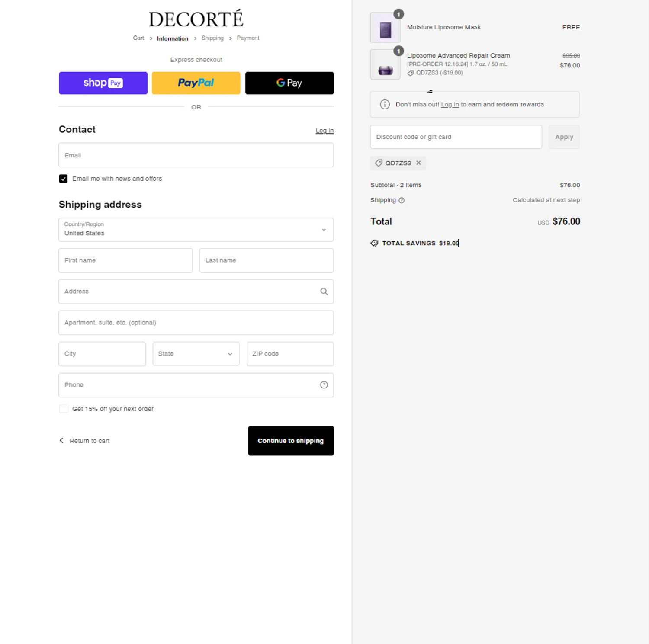Click the DECORTÉ logo
This screenshot has height=644, width=649.
(196, 19)
